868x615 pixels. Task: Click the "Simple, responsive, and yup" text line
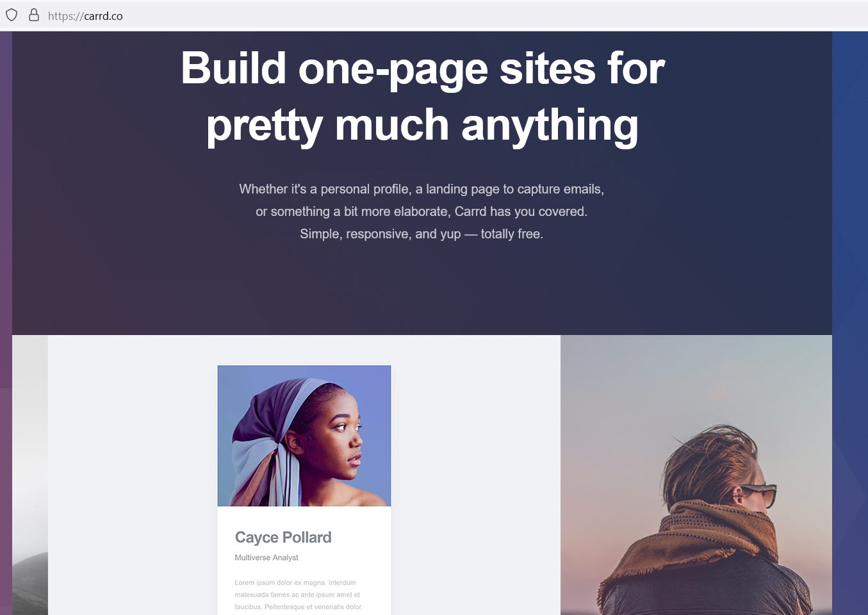[x=422, y=234]
